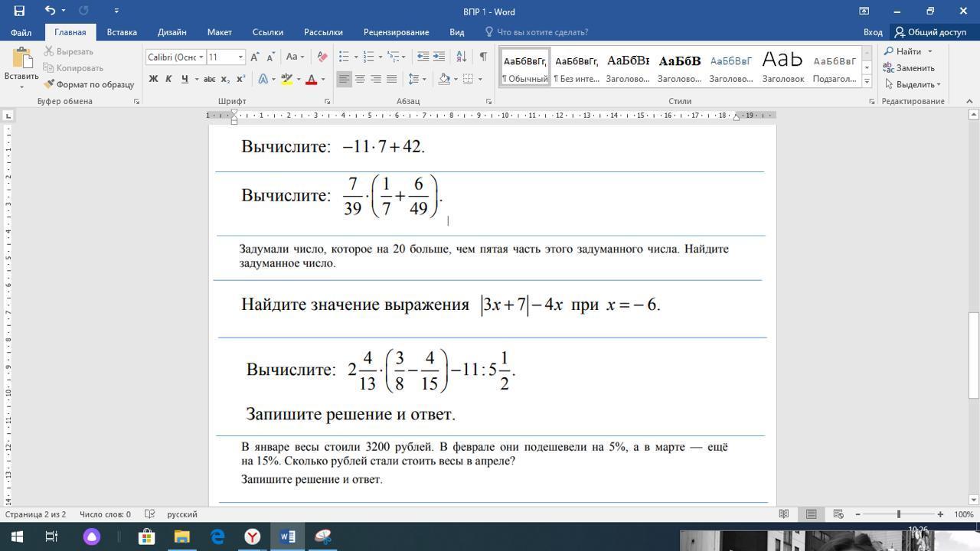
Task: Switch to the Вставка ribbon tab
Action: click(122, 32)
